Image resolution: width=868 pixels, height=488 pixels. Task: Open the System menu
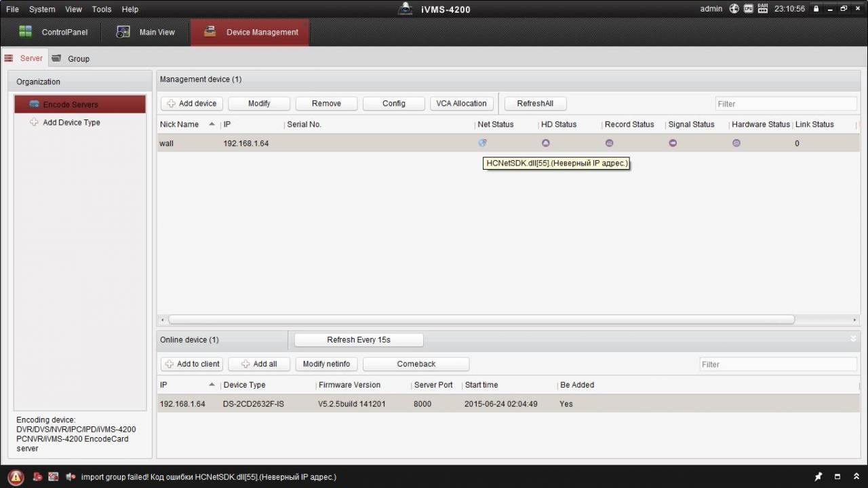click(x=42, y=10)
